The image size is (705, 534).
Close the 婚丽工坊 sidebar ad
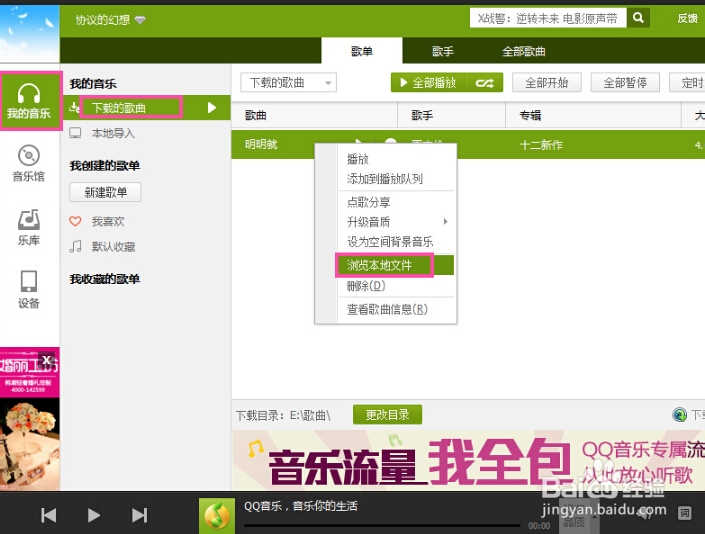pyautogui.click(x=46, y=360)
